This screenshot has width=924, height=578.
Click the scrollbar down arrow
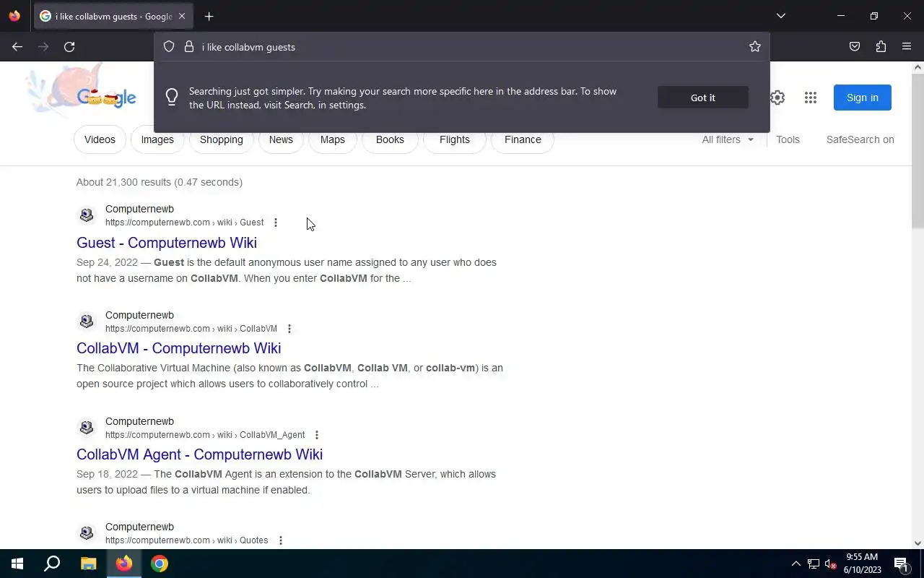918,543
